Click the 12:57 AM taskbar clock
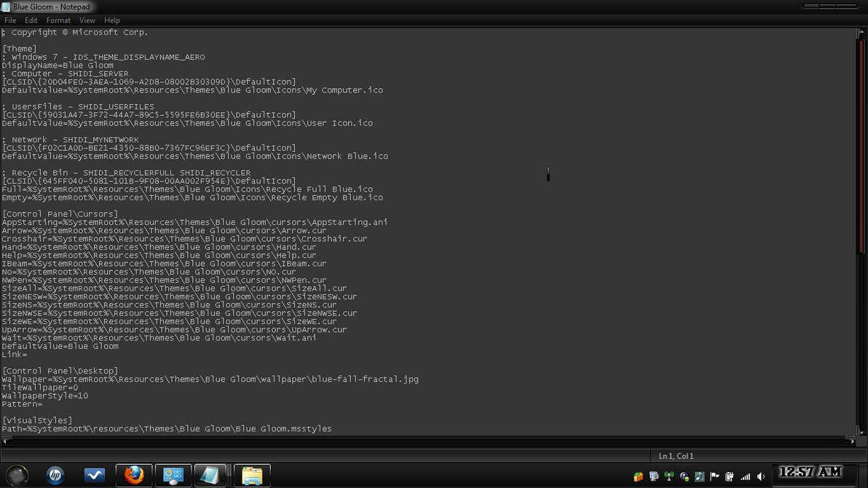868x488 pixels. (810, 472)
